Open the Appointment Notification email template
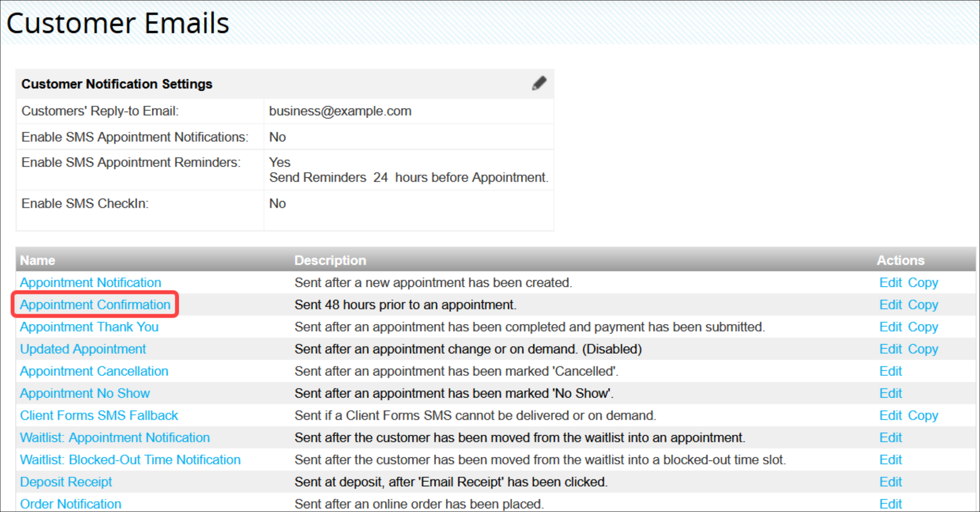Viewport: 980px width, 512px height. (x=90, y=282)
